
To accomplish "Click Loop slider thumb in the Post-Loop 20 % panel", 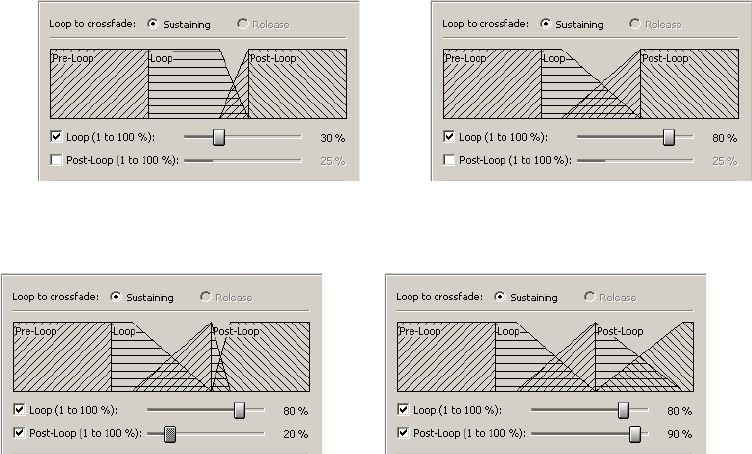I will click(x=239, y=409).
